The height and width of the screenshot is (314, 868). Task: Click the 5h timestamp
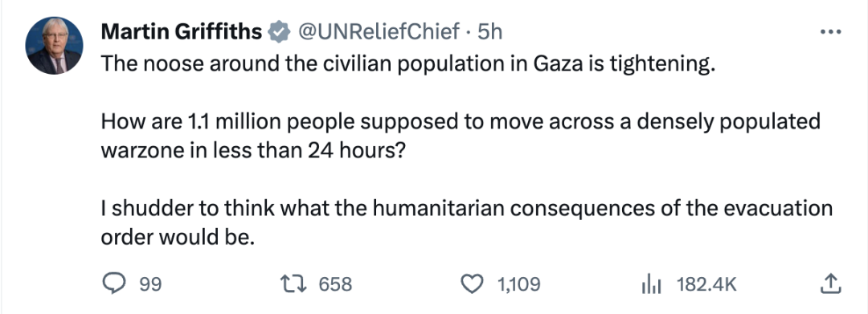pos(489,32)
